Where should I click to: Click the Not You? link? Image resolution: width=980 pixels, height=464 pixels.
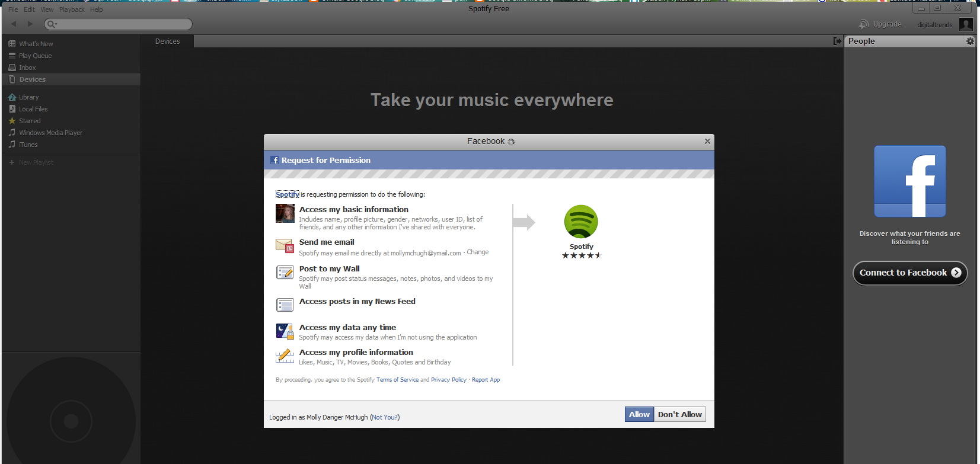[385, 417]
